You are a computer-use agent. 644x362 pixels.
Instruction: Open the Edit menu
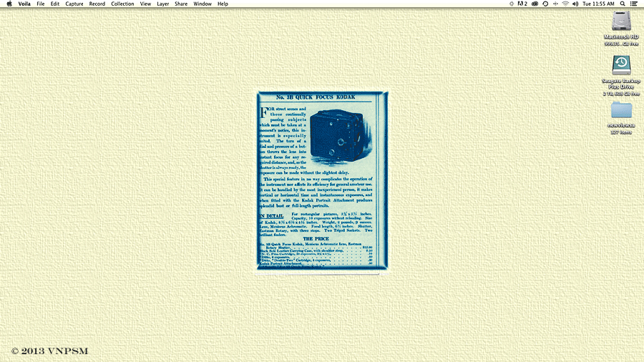click(54, 4)
